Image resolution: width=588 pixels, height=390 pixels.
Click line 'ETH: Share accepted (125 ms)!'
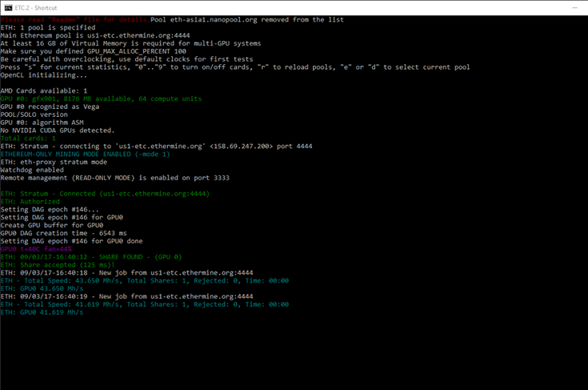58,264
